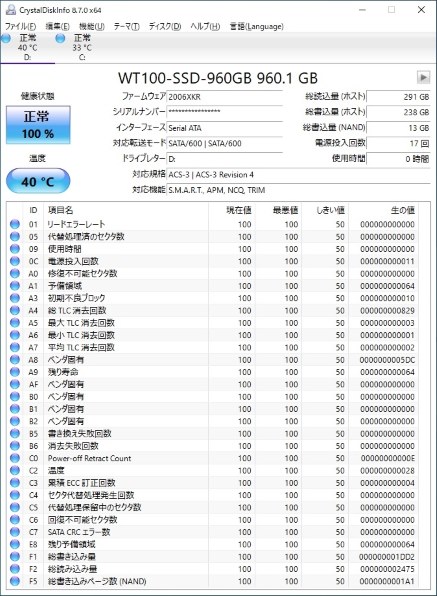The width and height of the screenshot is (437, 596).
Task: Click the しきい値 column header
Action: [x=325, y=210]
